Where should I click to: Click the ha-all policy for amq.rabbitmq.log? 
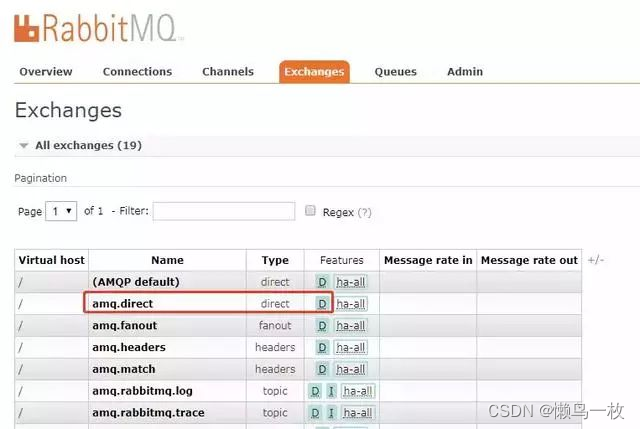tap(358, 391)
